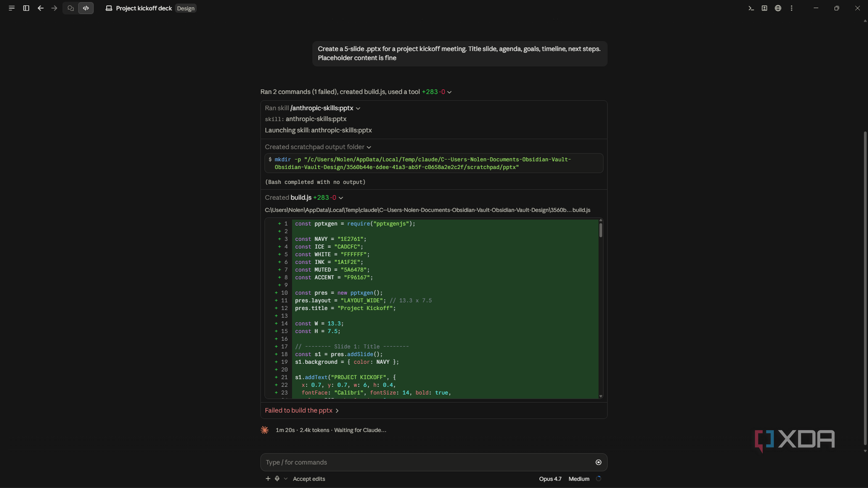868x488 pixels.
Task: Click code line 3 const NAVY
Action: click(x=330, y=239)
